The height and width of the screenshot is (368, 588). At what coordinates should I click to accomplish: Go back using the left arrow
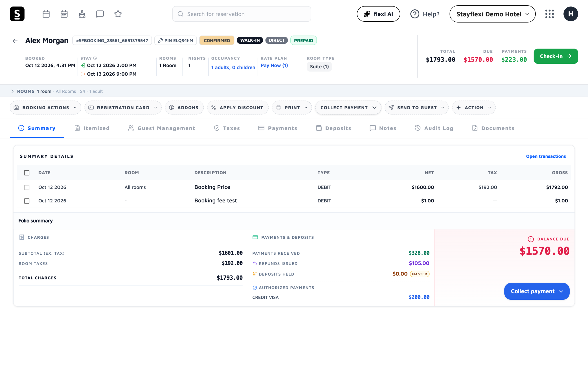point(15,41)
